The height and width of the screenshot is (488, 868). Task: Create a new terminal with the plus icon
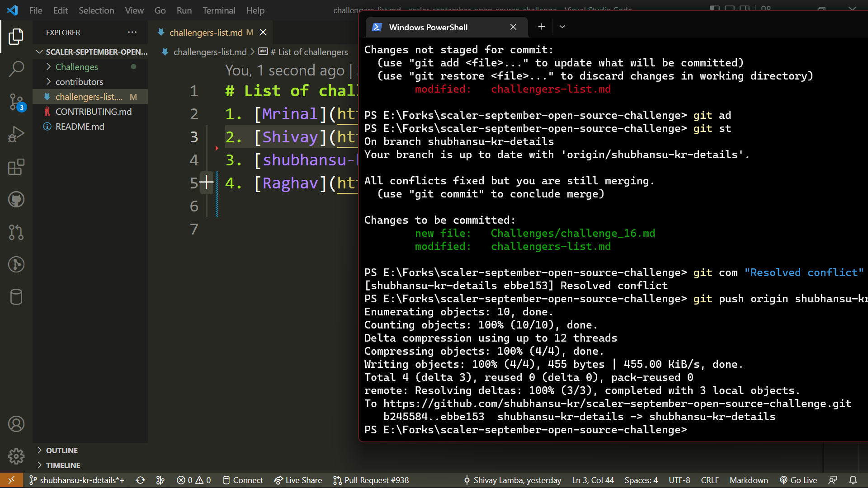click(541, 27)
